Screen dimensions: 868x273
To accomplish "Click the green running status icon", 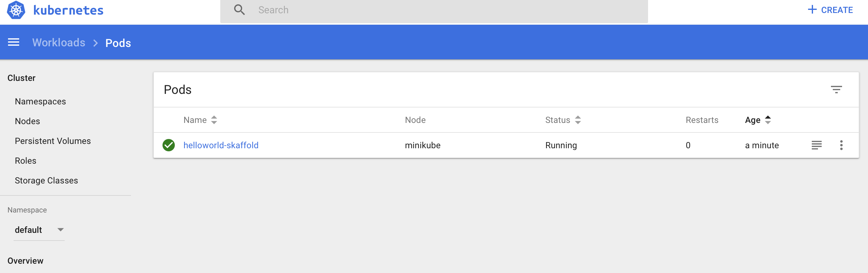I will click(168, 145).
